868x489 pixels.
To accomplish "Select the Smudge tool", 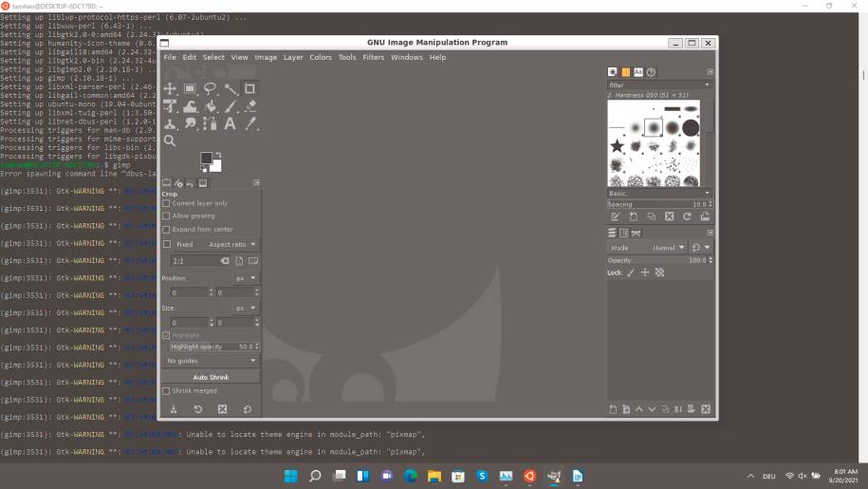I will [190, 123].
